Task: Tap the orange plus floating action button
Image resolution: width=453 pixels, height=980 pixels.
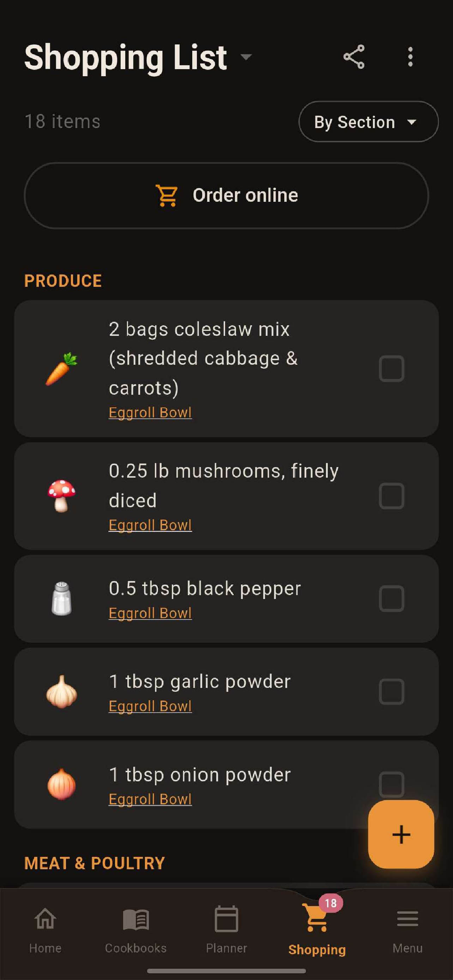Action: pos(400,834)
